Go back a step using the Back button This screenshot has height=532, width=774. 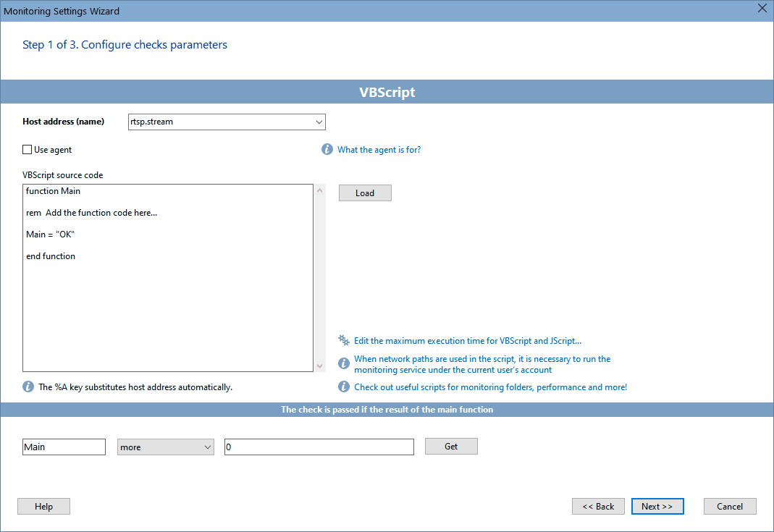[x=598, y=506]
